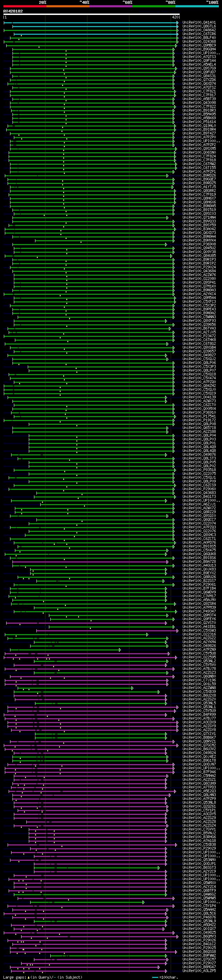The width and height of the screenshot is (222, 980).
Task: Open hit UniRef100_C6TCR6
Action: click(x=199, y=34)
